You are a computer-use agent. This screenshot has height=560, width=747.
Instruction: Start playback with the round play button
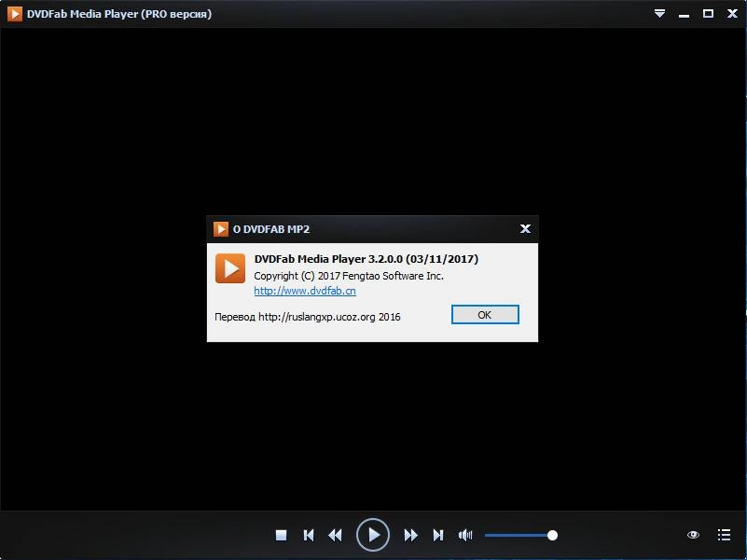(x=373, y=535)
